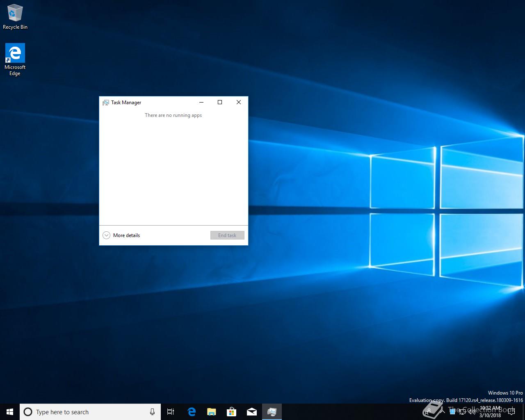Viewport: 525px width, 420px height.
Task: Open the Windows Start menu
Action: coord(10,412)
